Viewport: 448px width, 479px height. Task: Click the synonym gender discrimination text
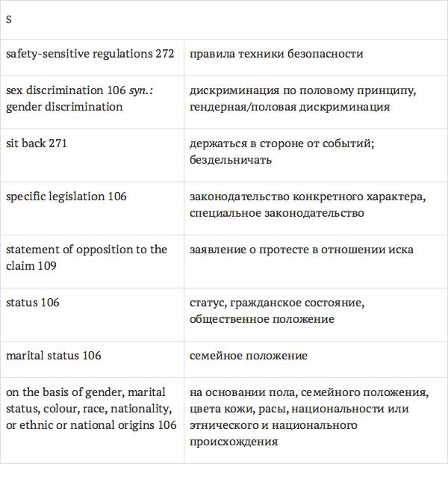[x=64, y=107]
